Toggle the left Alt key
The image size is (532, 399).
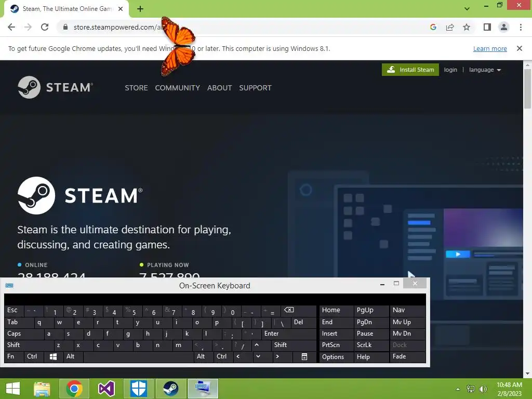pyautogui.click(x=73, y=357)
